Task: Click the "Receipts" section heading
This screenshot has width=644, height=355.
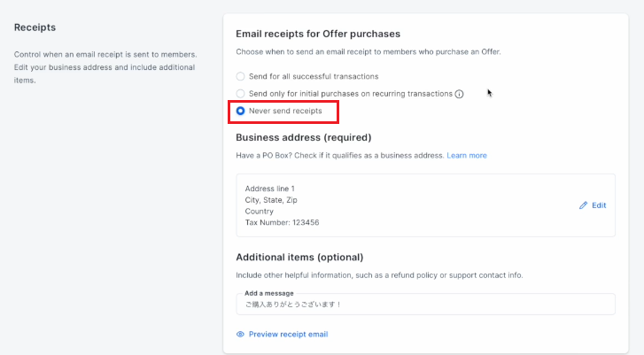Action: point(35,27)
